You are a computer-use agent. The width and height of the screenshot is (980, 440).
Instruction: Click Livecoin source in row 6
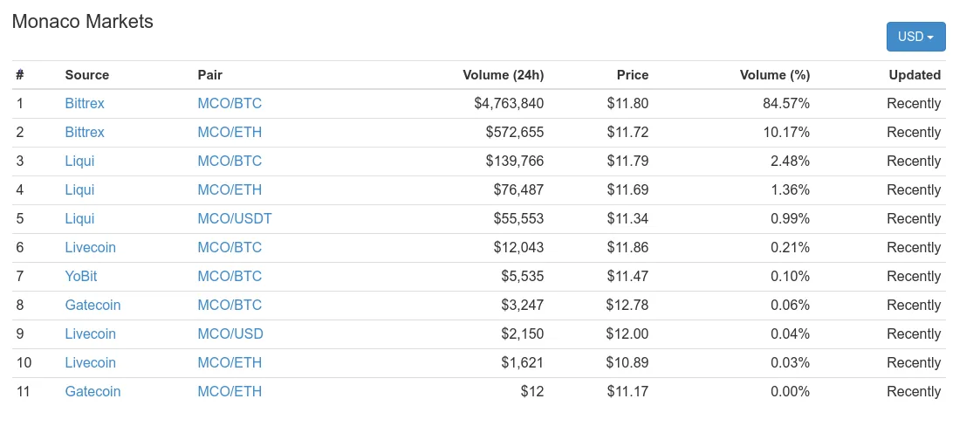[x=90, y=248]
